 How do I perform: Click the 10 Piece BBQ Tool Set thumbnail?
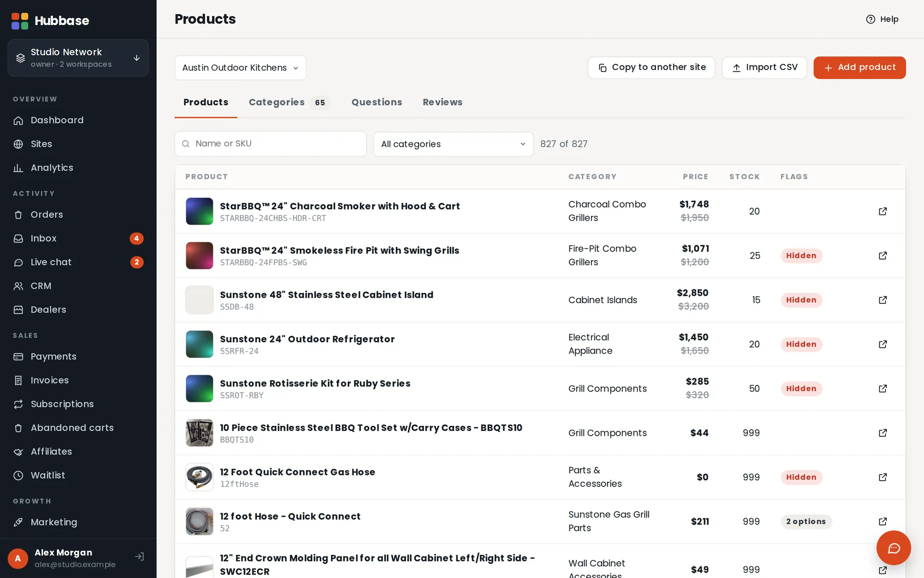click(199, 433)
